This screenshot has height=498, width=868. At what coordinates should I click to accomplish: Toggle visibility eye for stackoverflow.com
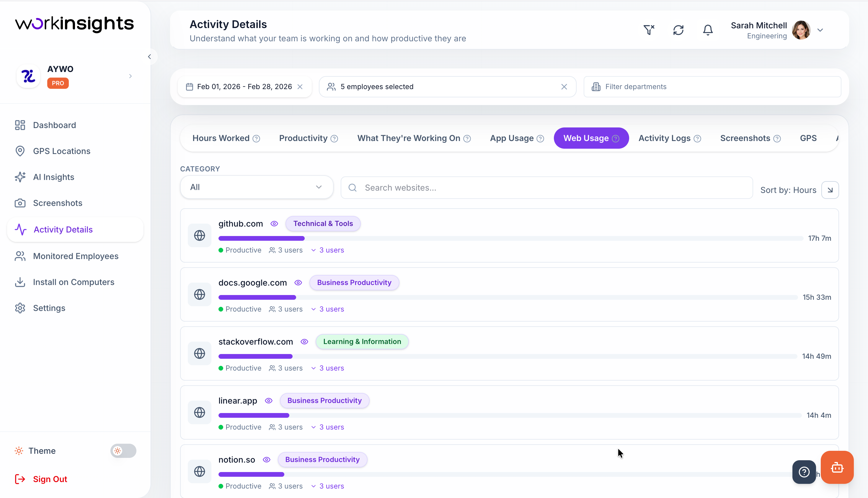click(x=304, y=342)
